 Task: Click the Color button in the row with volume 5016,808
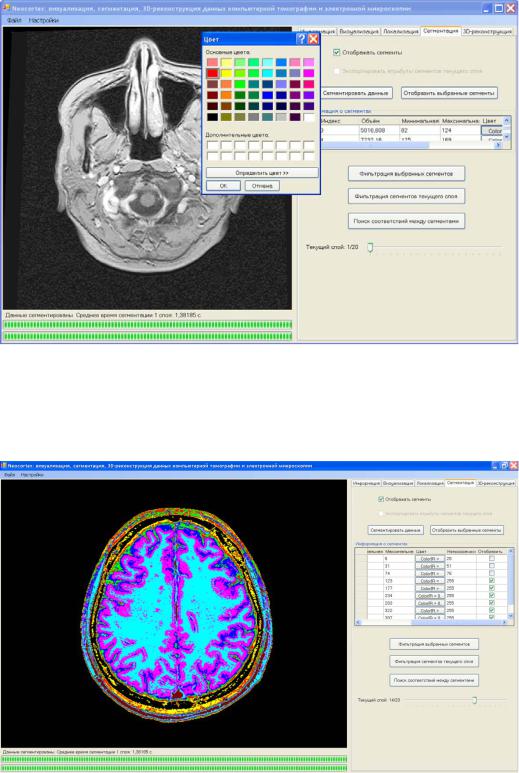tap(493, 131)
